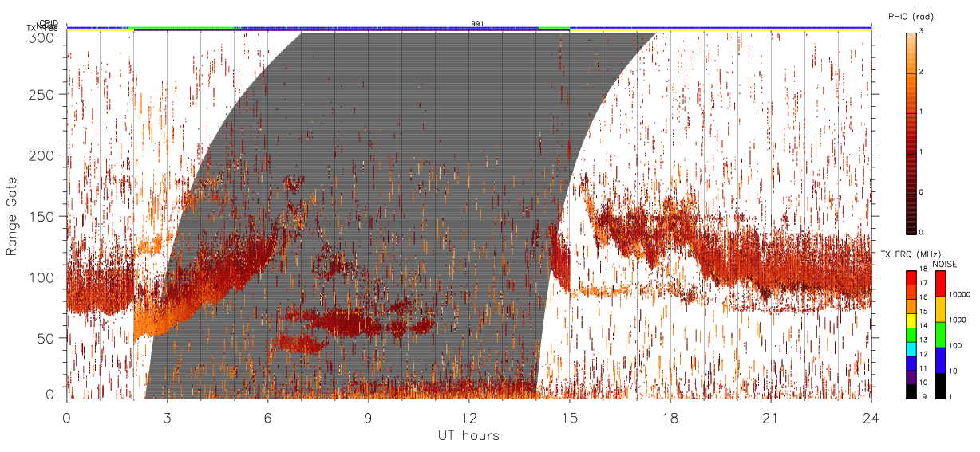
Task: Click the x-axis tick label '18'
Action: tap(670, 417)
